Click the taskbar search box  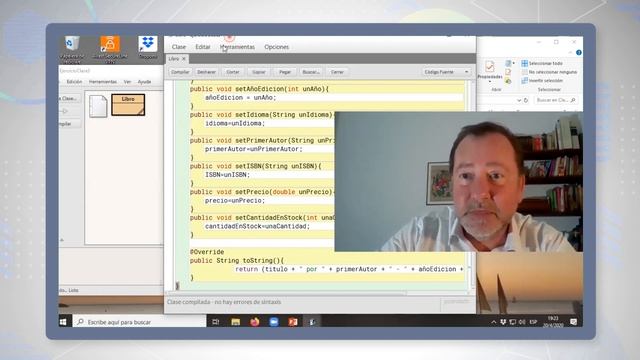(x=140, y=322)
